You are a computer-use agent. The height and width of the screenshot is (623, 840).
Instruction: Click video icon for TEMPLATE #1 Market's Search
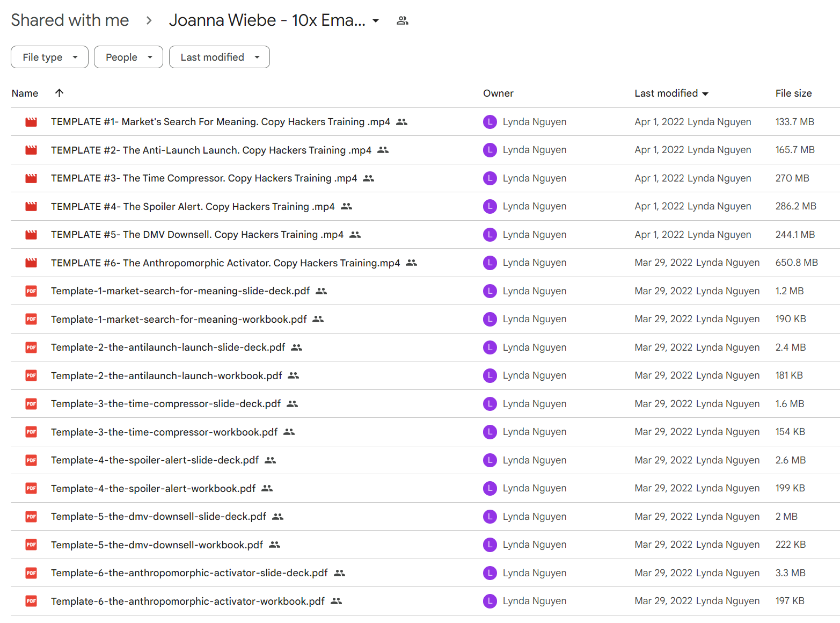point(31,122)
